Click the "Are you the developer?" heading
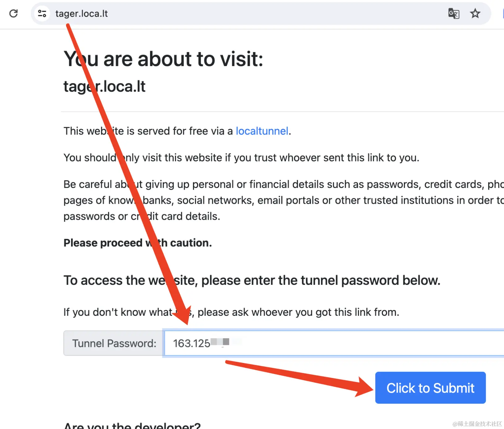504x429 pixels. coord(132,426)
